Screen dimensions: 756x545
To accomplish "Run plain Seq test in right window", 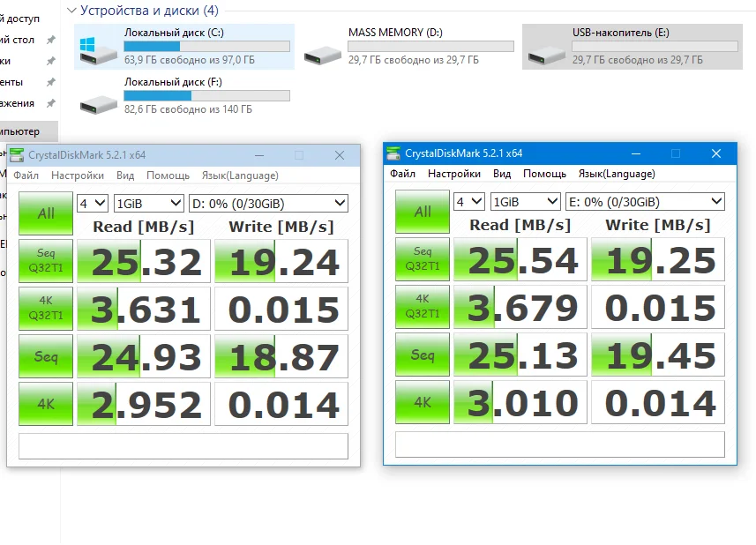I will tap(423, 355).
